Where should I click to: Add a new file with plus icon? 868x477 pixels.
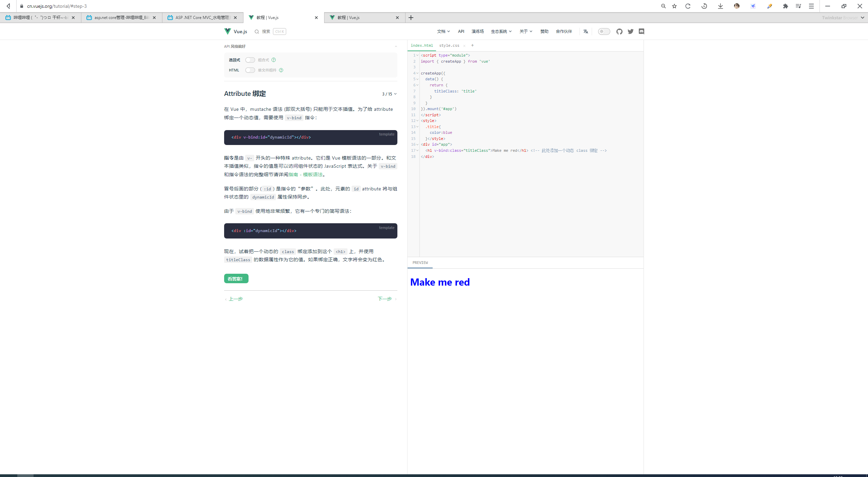click(x=472, y=45)
